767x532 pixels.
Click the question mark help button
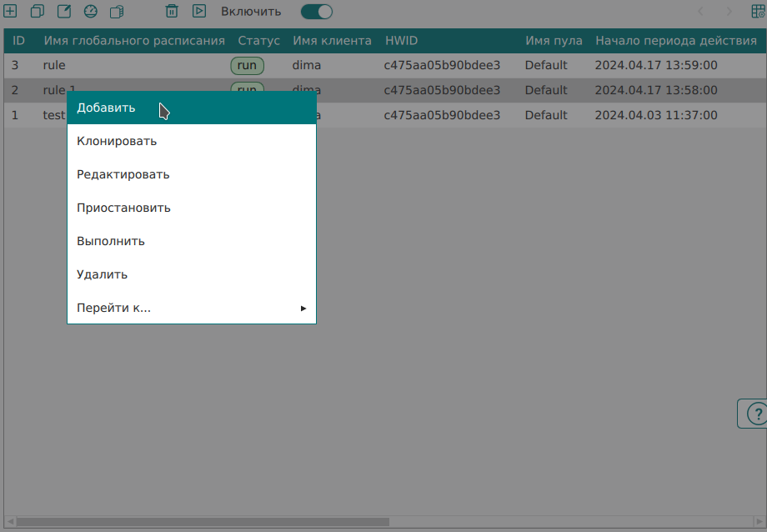pyautogui.click(x=756, y=414)
